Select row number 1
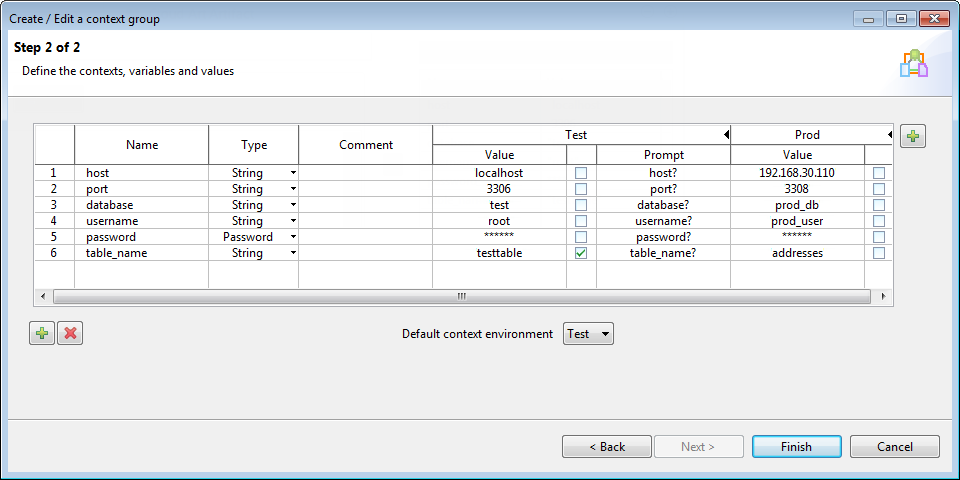 pyautogui.click(x=54, y=173)
